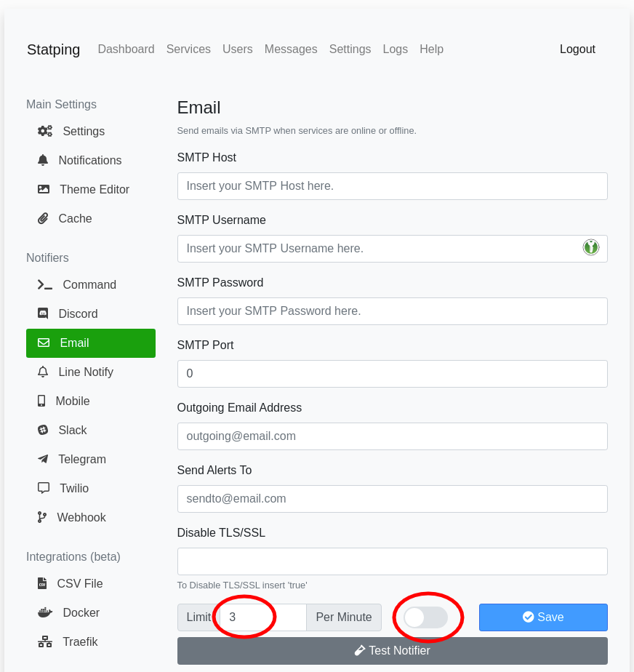Click the Limit per minute number field
634x672 pixels.
click(x=263, y=617)
